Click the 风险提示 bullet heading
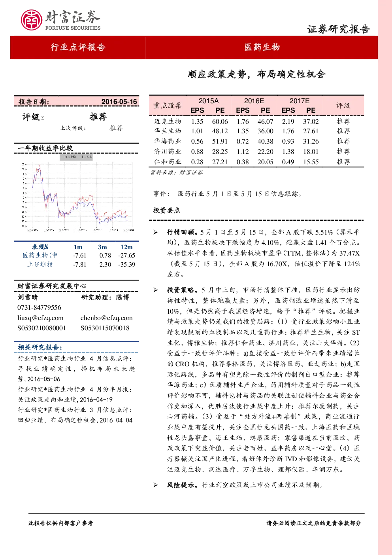 tap(183, 485)
